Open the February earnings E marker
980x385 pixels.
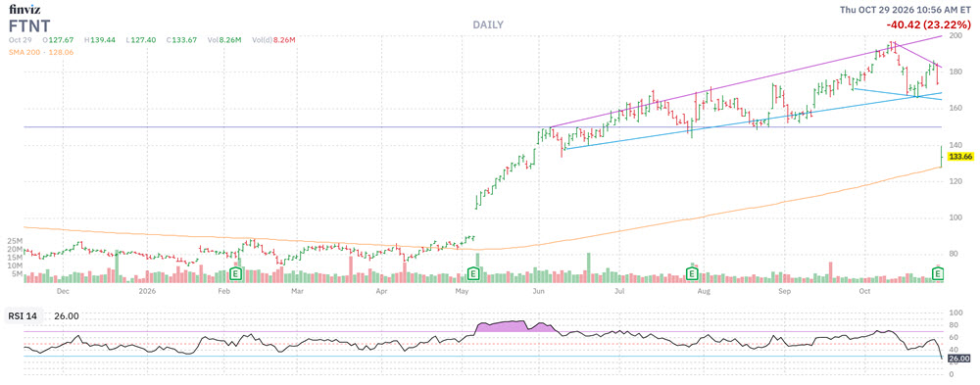point(235,273)
